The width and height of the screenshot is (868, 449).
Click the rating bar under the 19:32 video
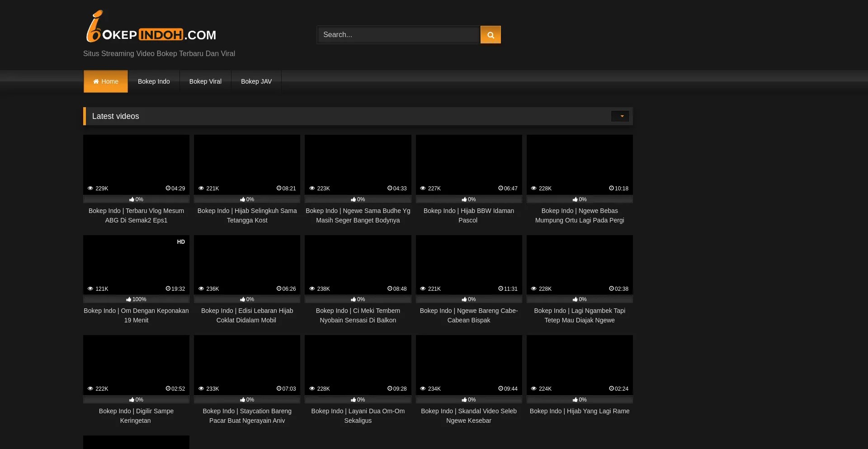136,299
